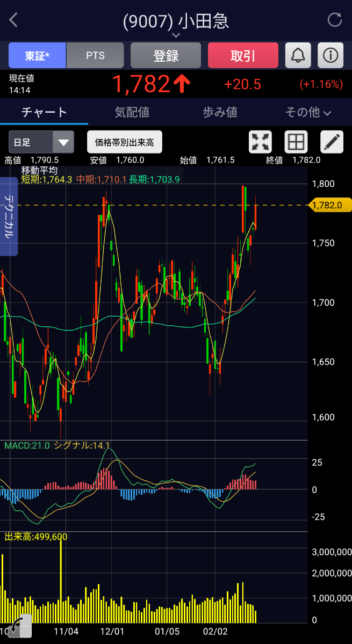Expand the その他 tab menu
This screenshot has width=352, height=644.
click(308, 112)
